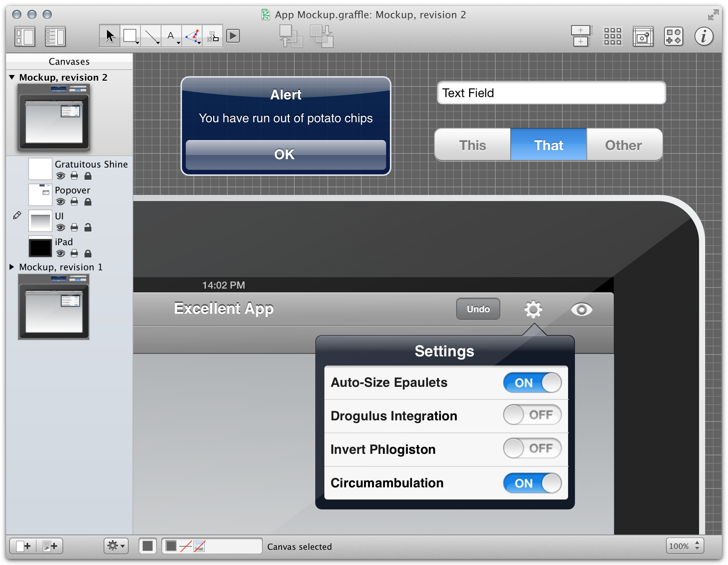
Task: Click the new canvas button
Action: pyautogui.click(x=23, y=546)
